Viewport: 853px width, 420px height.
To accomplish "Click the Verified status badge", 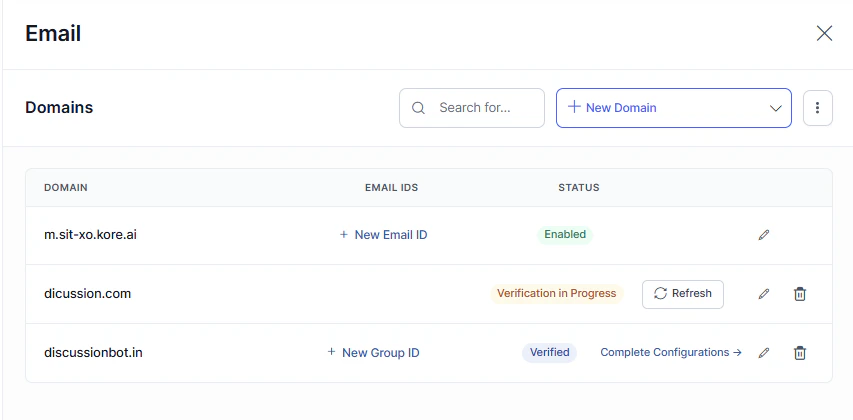I will coord(549,353).
